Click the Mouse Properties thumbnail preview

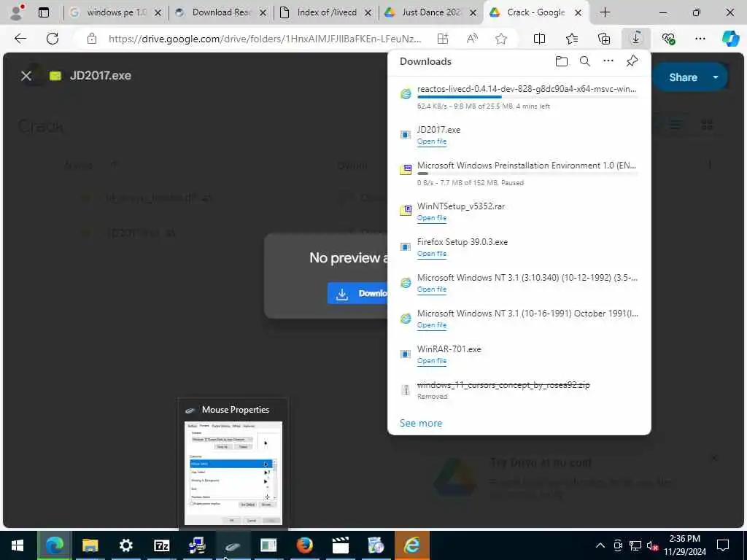point(233,472)
